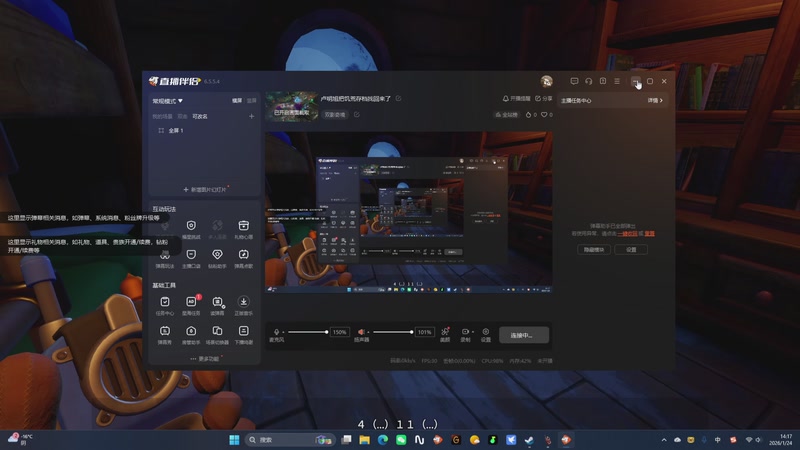The height and width of the screenshot is (450, 800).
Task: Open the 正版音乐 tool
Action: pos(243,306)
